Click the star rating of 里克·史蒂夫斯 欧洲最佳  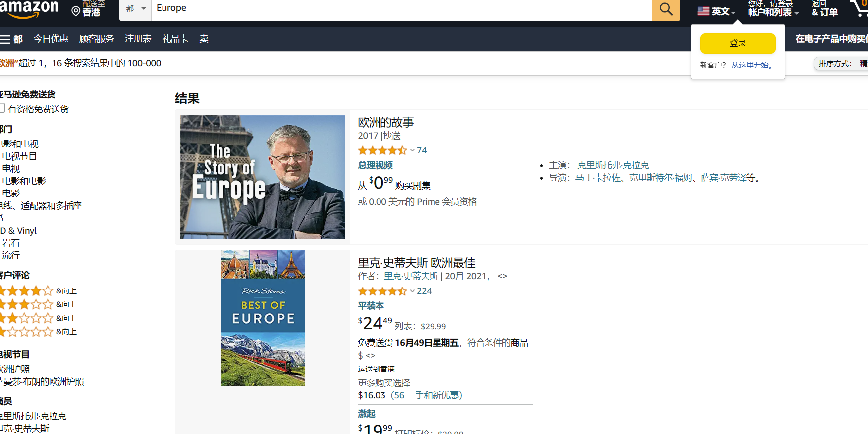pos(382,291)
